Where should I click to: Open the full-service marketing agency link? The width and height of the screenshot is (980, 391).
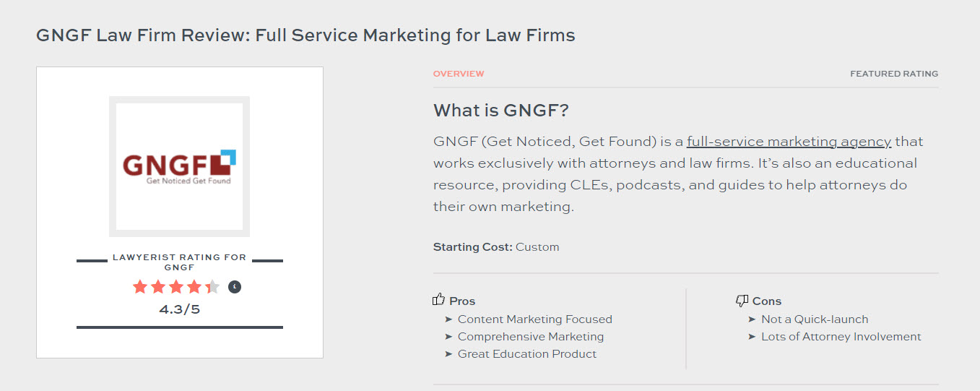789,142
